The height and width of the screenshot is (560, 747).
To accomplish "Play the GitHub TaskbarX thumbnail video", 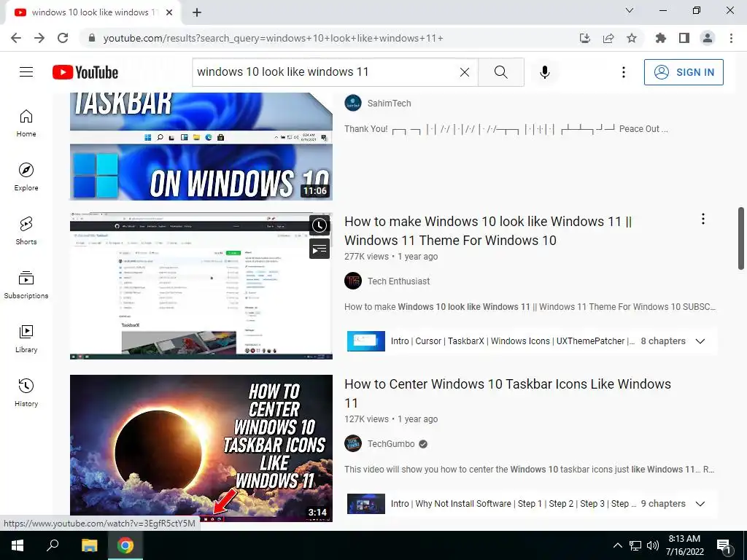I will click(x=201, y=286).
